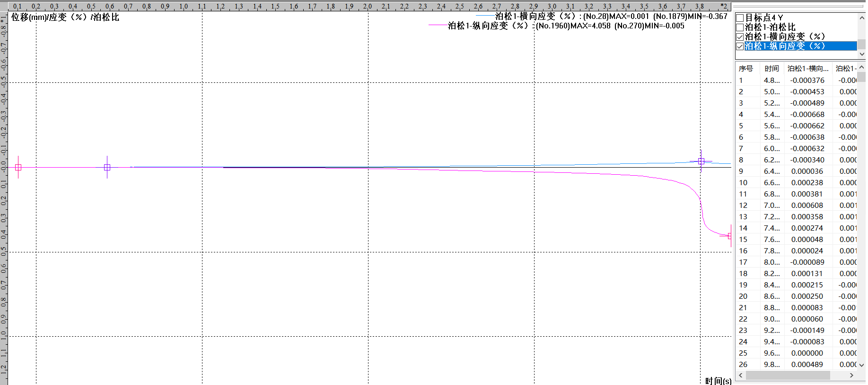Click the series checklist scroll-down arrow
The height and width of the screenshot is (385, 868).
861,54
